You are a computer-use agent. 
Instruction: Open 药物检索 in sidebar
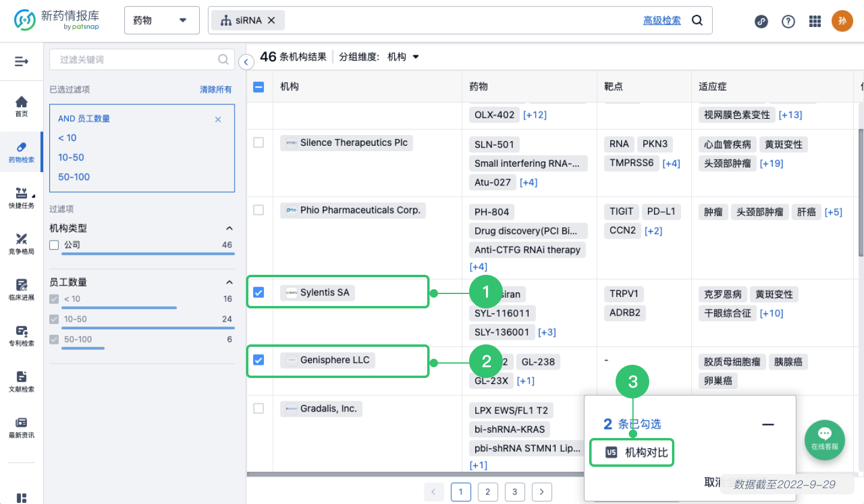(22, 152)
